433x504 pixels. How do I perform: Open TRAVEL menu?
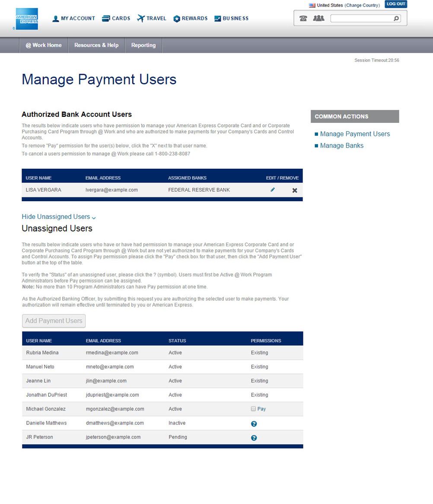point(156,18)
